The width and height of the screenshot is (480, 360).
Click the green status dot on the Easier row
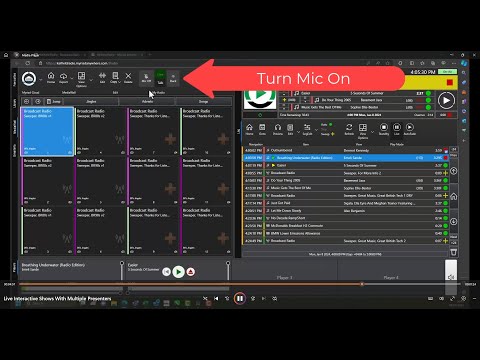point(428,93)
